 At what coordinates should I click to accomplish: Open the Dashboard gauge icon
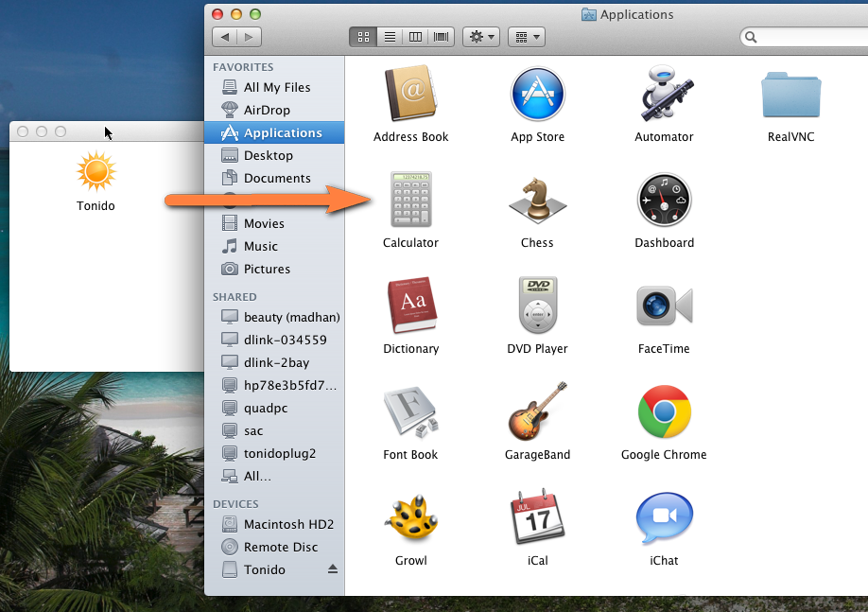[664, 200]
